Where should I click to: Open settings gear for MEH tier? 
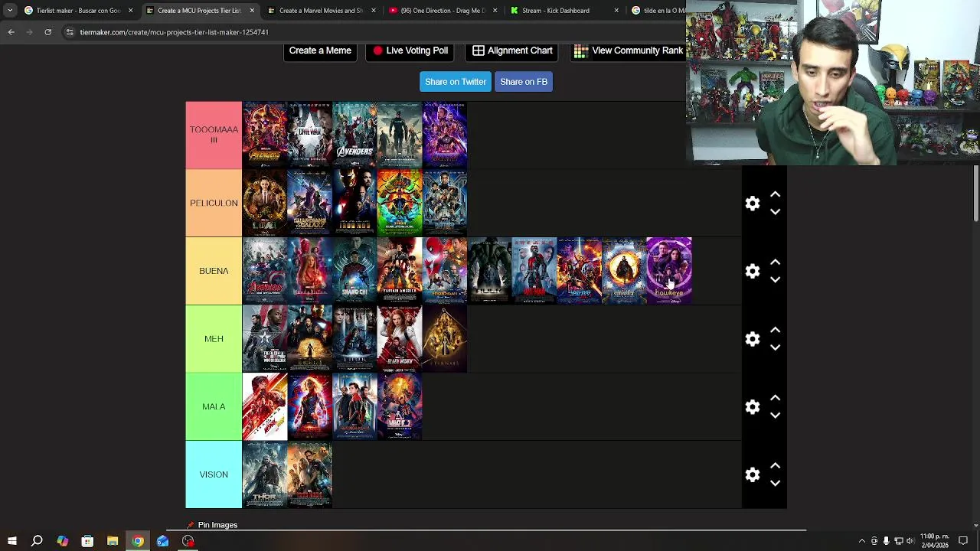(x=753, y=339)
